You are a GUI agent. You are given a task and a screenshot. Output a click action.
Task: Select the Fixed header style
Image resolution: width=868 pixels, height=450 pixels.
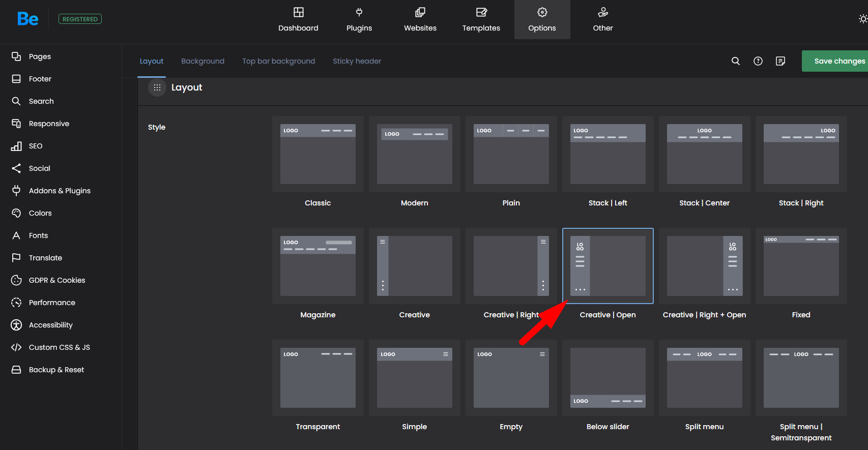(801, 266)
